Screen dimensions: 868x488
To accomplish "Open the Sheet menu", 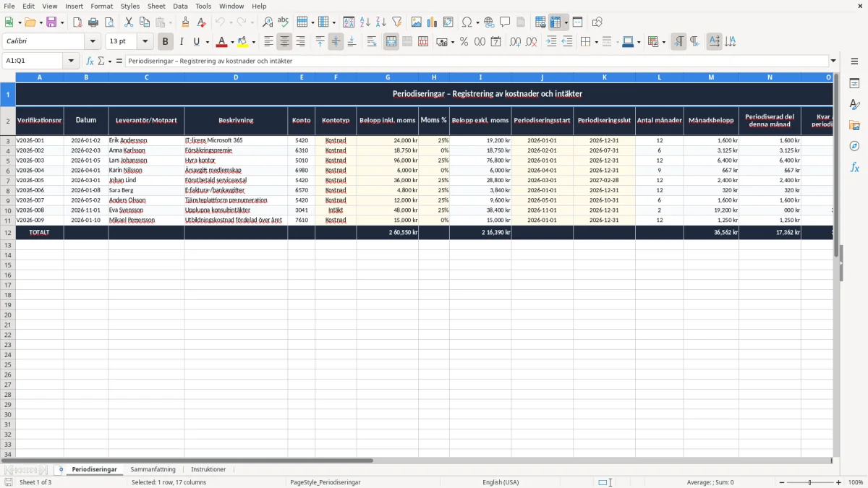I will point(156,6).
